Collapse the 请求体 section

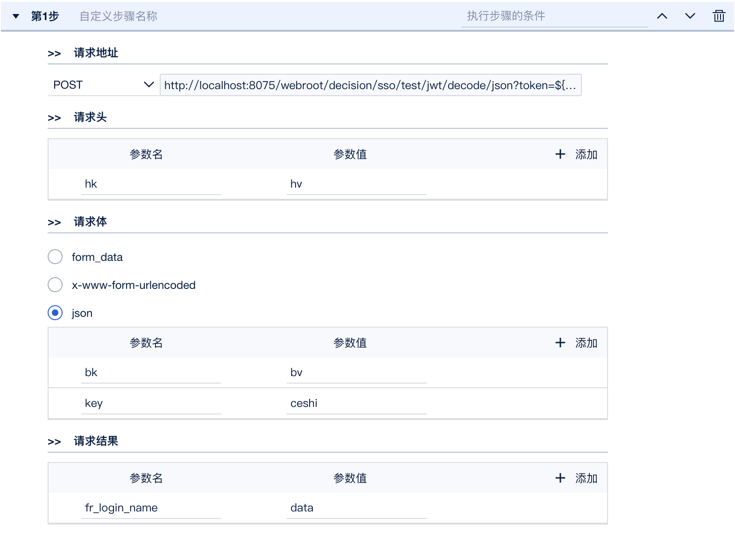(54, 223)
